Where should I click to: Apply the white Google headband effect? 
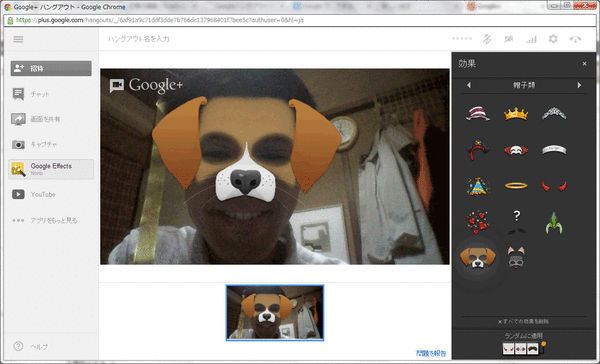click(554, 150)
